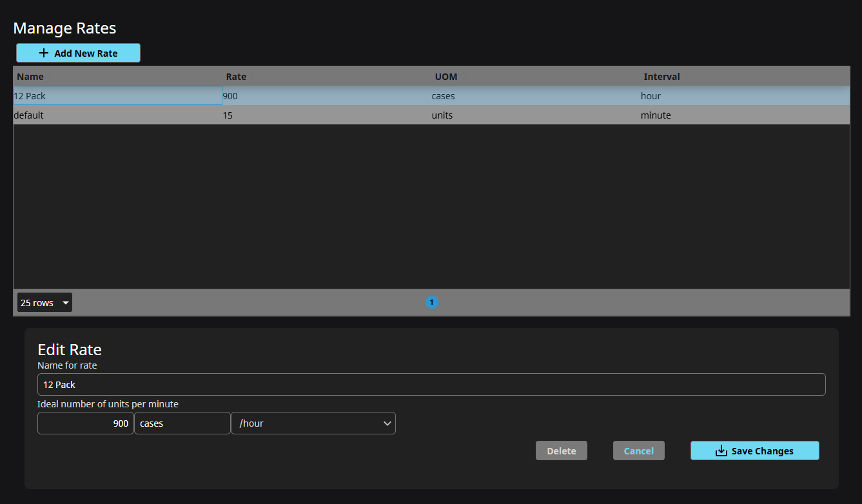Click into the Name for rate field

click(431, 385)
